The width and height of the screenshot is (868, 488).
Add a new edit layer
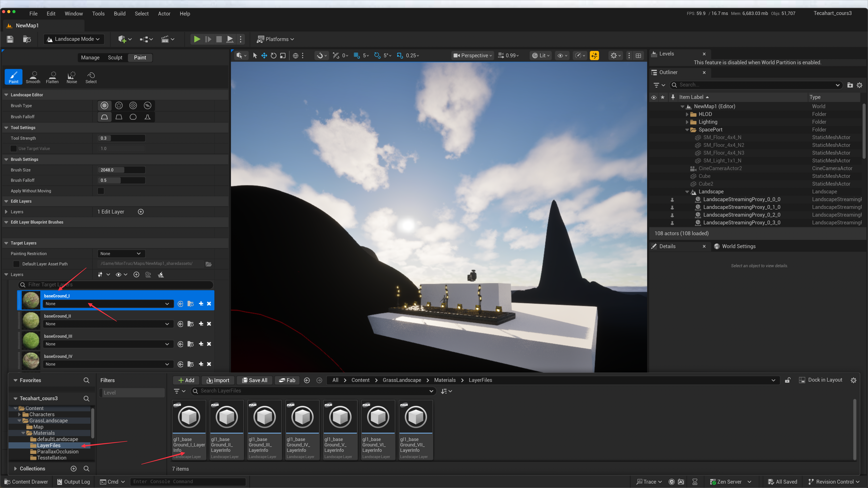coord(141,212)
